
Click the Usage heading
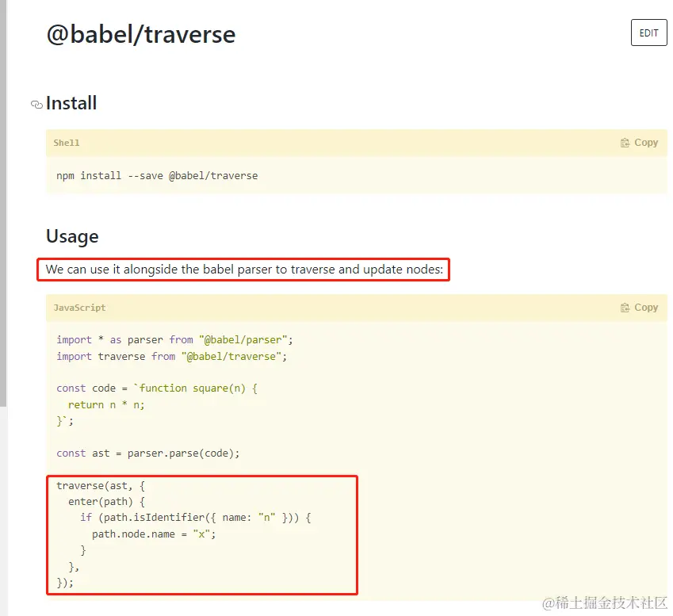(x=72, y=236)
